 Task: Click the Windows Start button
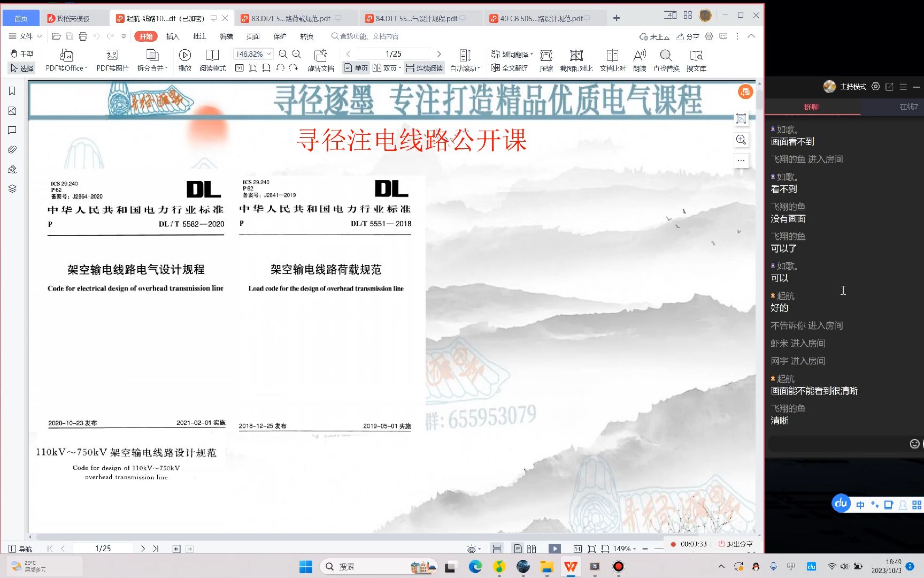point(305,566)
